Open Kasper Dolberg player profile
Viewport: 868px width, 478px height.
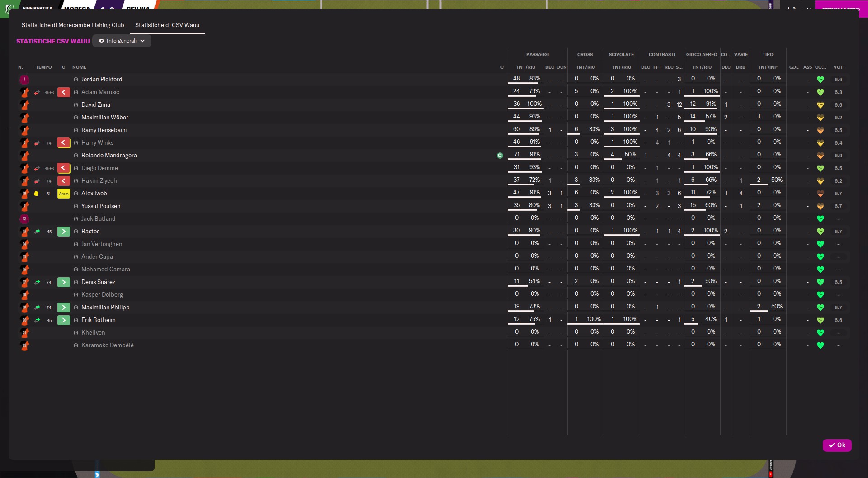[102, 294]
